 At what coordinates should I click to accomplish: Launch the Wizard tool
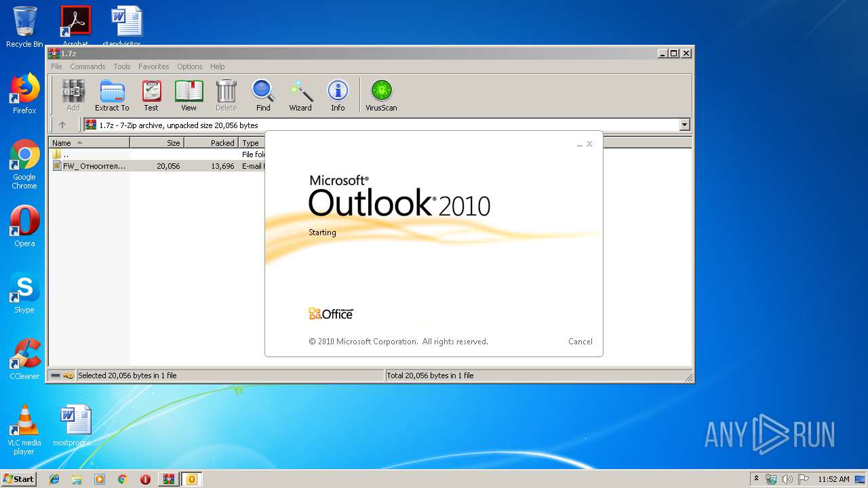pyautogui.click(x=300, y=95)
